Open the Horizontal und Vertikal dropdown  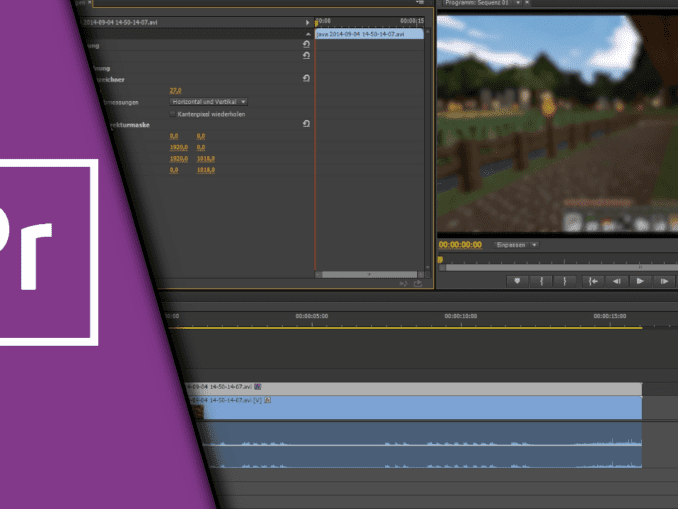(209, 101)
